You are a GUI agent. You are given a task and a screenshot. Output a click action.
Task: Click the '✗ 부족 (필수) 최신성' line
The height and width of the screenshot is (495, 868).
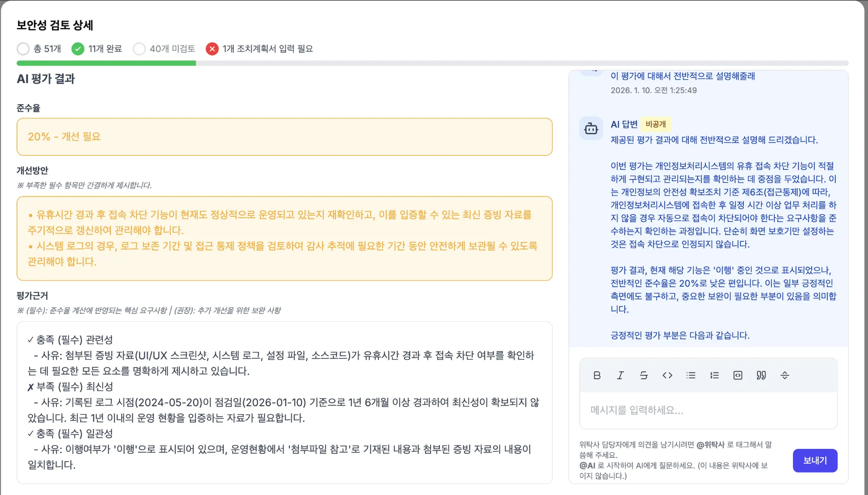tap(70, 387)
